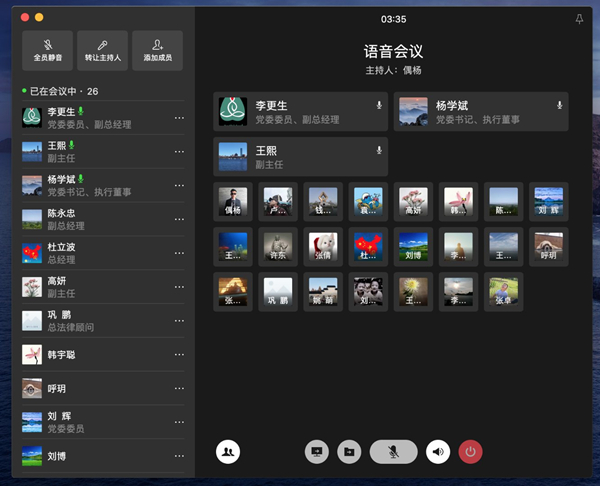Open more options for 李更生

point(179,118)
